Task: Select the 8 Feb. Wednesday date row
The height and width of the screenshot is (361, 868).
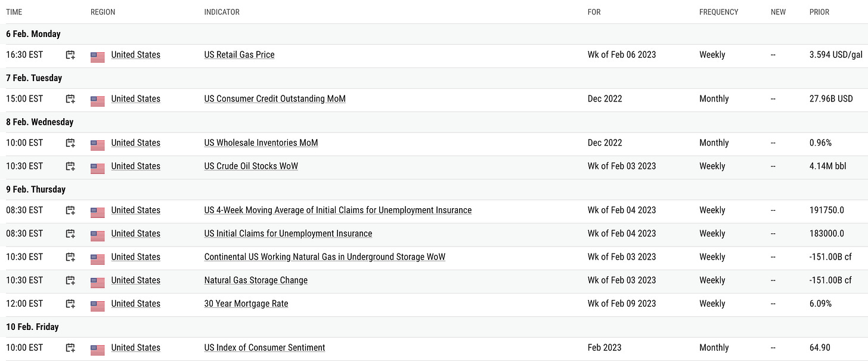Action: point(434,122)
